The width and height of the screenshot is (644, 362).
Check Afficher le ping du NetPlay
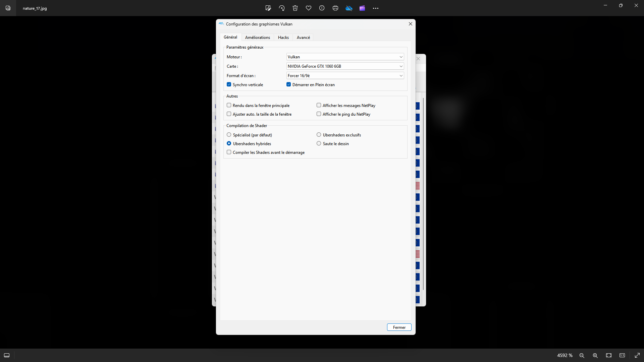pyautogui.click(x=319, y=114)
